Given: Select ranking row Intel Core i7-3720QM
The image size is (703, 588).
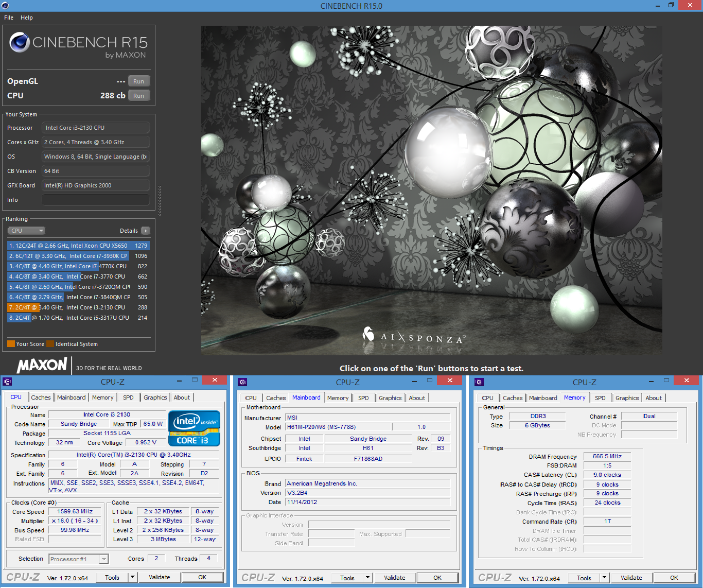Looking at the screenshot, I should coord(78,287).
